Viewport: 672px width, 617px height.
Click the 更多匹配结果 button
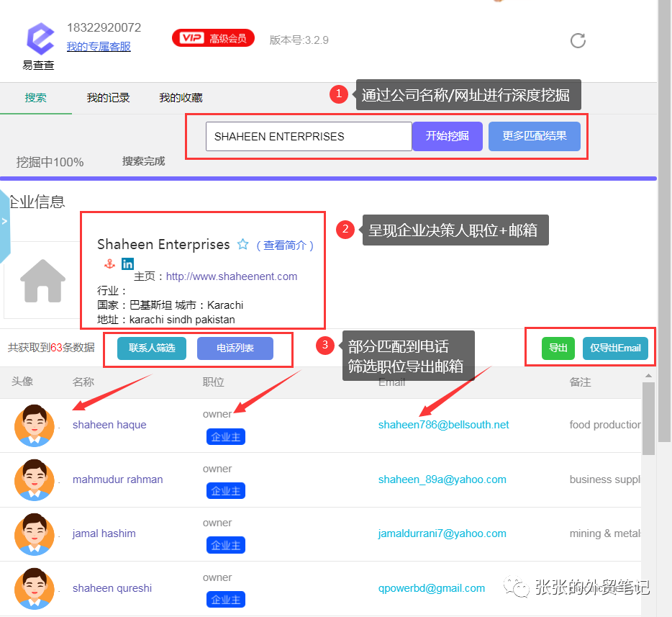[x=535, y=136]
